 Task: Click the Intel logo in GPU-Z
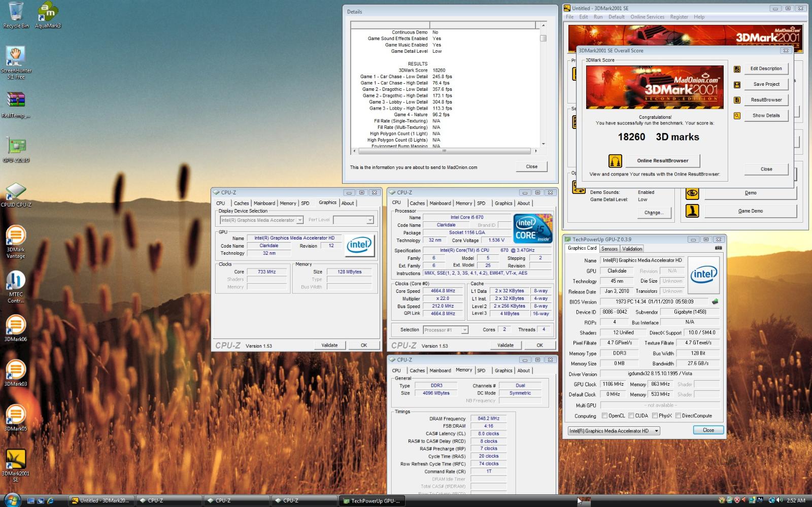pyautogui.click(x=703, y=275)
